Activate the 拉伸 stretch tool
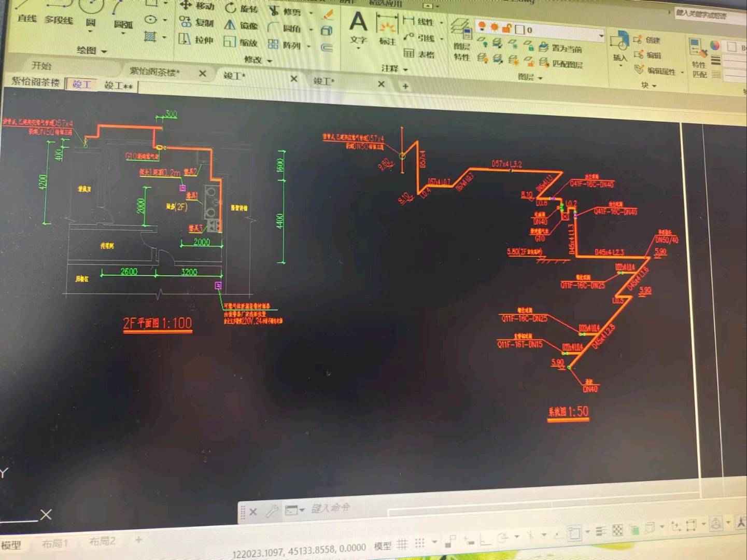 pyautogui.click(x=196, y=39)
